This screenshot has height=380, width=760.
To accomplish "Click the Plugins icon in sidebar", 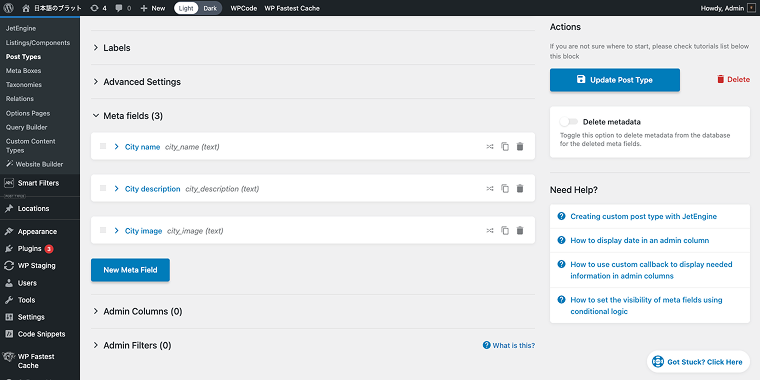I will (8, 249).
